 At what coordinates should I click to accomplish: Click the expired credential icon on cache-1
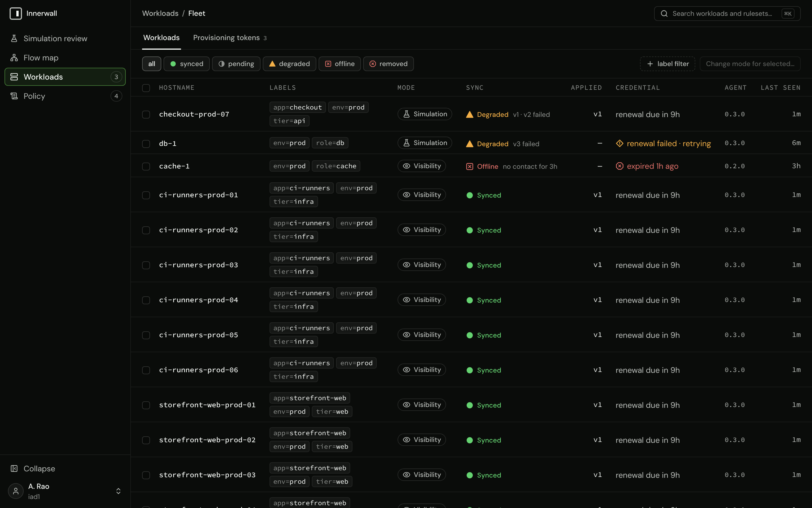tap(619, 166)
